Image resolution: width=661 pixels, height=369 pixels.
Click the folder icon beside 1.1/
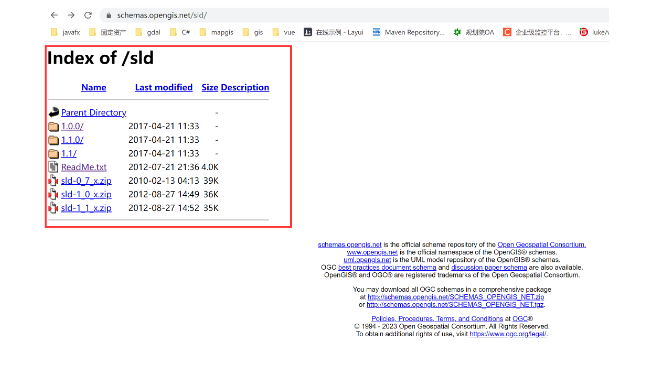pyautogui.click(x=54, y=154)
